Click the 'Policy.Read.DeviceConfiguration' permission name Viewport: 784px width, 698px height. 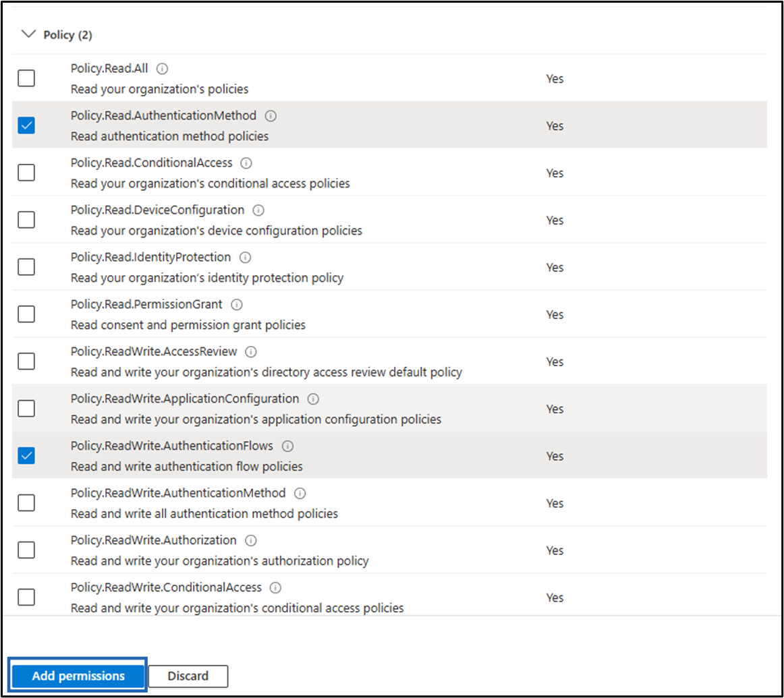(157, 210)
